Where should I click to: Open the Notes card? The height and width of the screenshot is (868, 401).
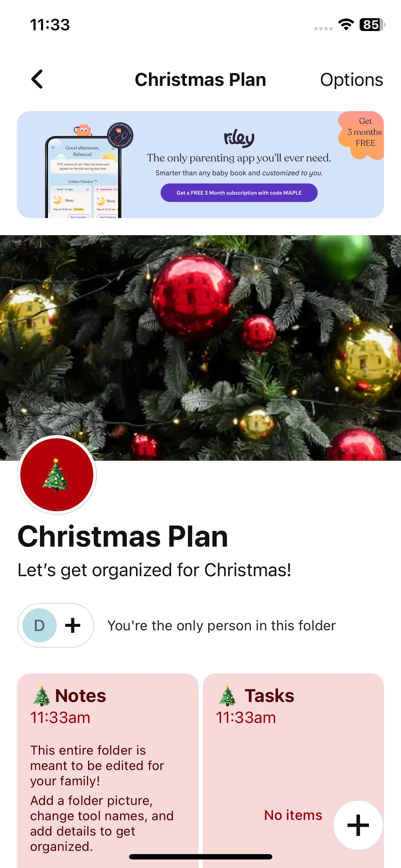pyautogui.click(x=108, y=766)
